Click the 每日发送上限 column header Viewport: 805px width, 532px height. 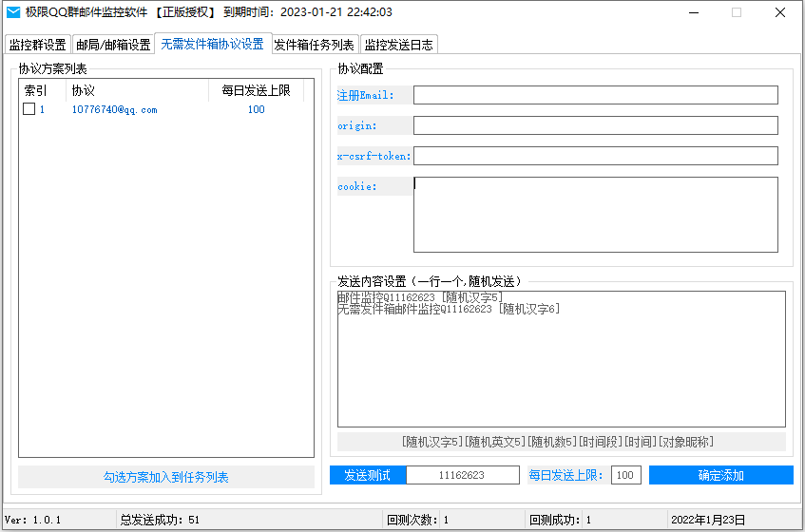257,91
